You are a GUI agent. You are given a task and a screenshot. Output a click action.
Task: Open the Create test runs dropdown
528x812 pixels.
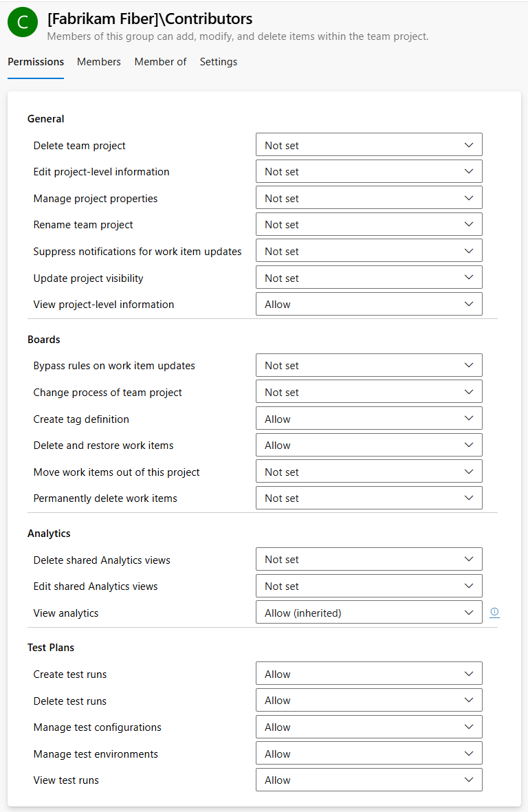click(368, 673)
